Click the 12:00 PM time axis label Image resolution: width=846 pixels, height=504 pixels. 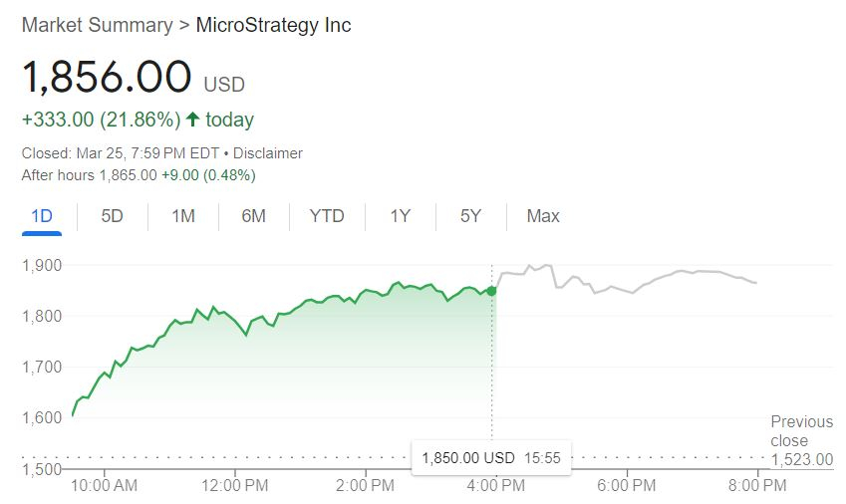(x=235, y=486)
